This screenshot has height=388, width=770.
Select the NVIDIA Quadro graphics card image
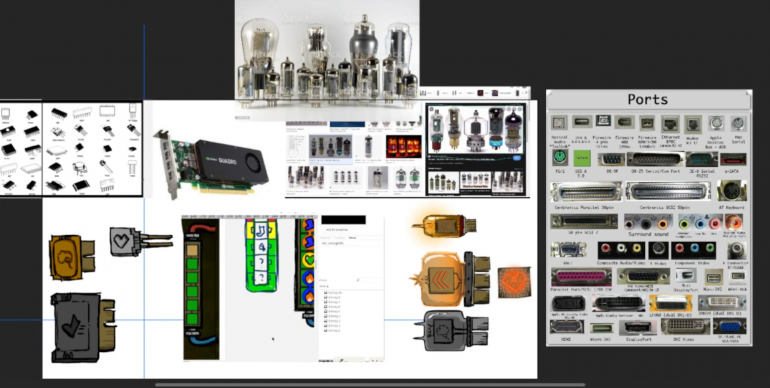(212, 164)
